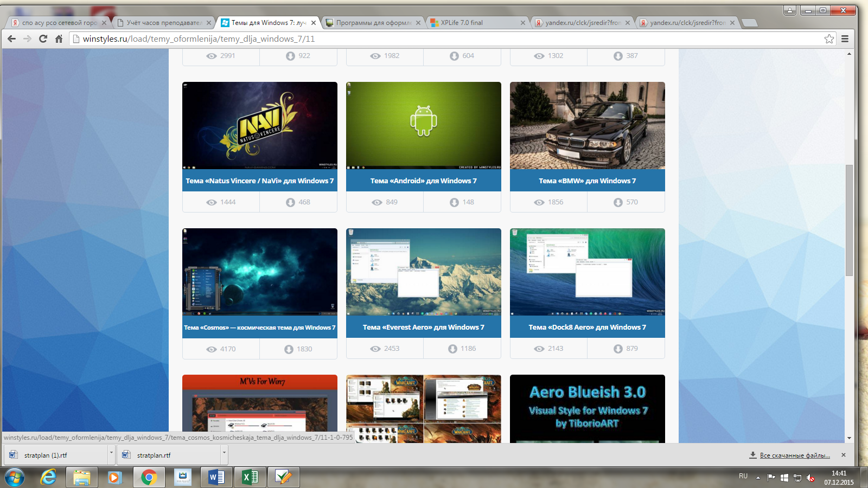Click the volume icon in system tray

coord(810,478)
